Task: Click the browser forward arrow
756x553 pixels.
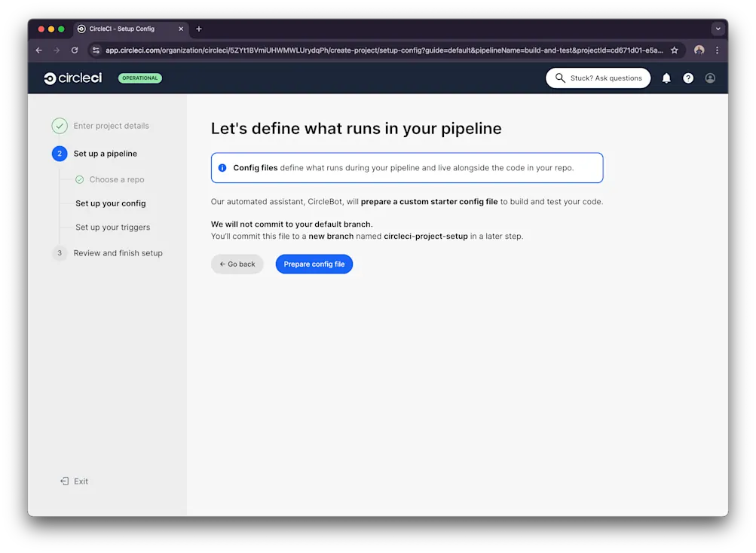Action: click(x=57, y=50)
